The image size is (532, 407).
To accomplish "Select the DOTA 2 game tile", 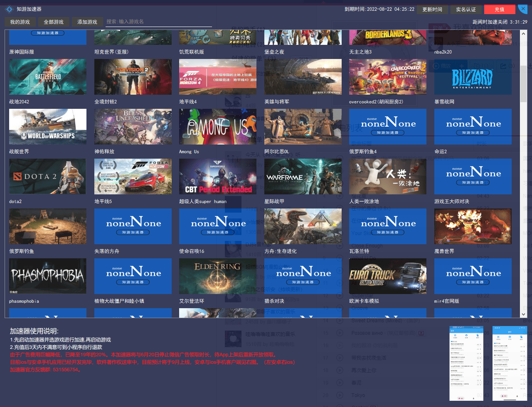I will pyautogui.click(x=48, y=177).
